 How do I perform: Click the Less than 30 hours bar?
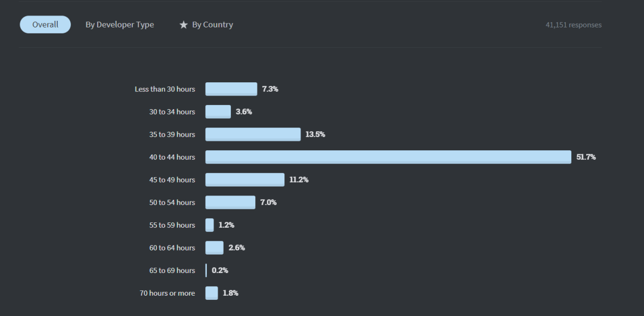pos(231,89)
